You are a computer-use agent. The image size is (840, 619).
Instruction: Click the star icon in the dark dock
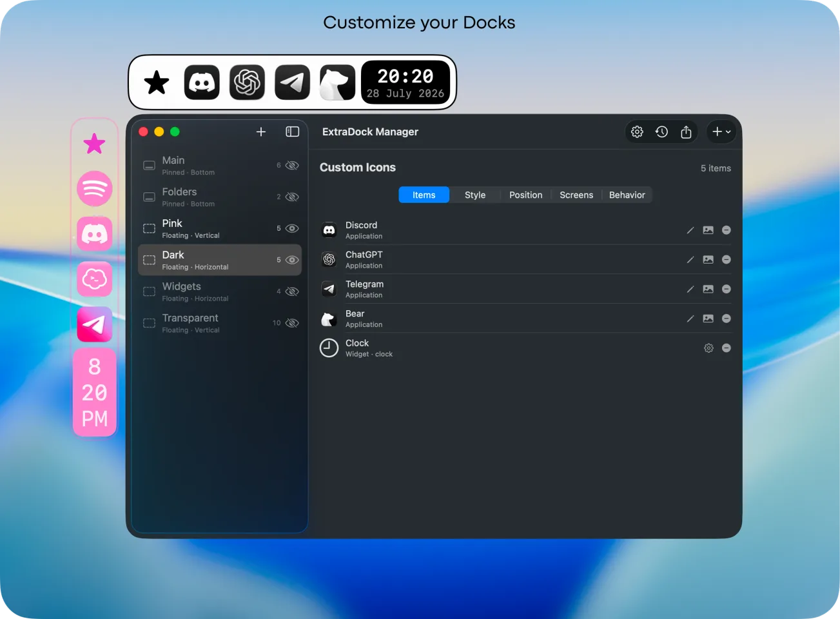tap(157, 83)
